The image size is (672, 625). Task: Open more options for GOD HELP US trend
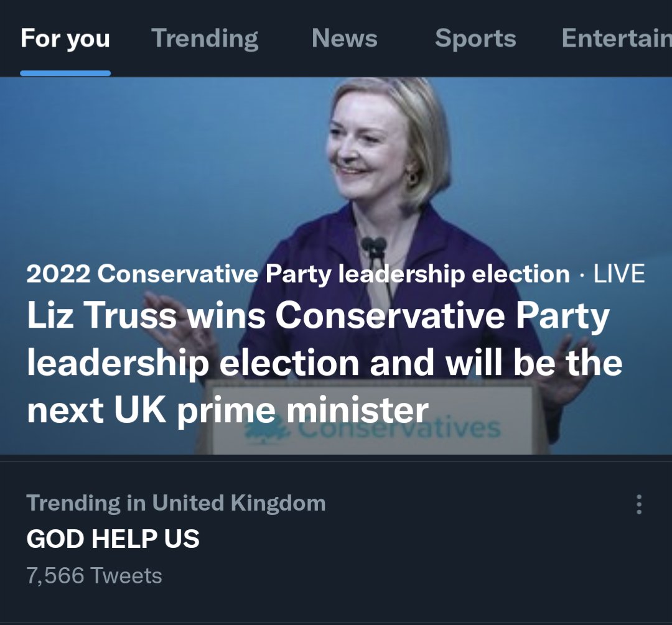pos(639,504)
